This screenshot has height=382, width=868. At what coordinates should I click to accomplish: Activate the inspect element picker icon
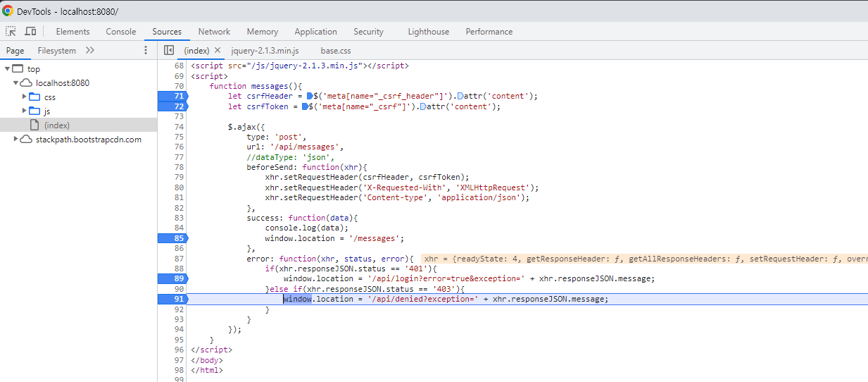tap(11, 32)
